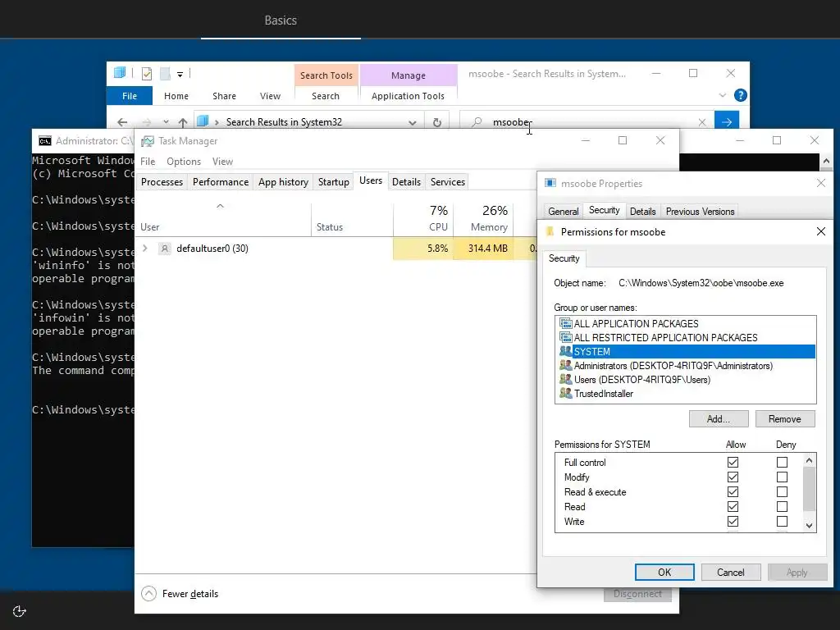This screenshot has width=840, height=630.
Task: Click Fewer details in Task Manager
Action: coord(190,594)
